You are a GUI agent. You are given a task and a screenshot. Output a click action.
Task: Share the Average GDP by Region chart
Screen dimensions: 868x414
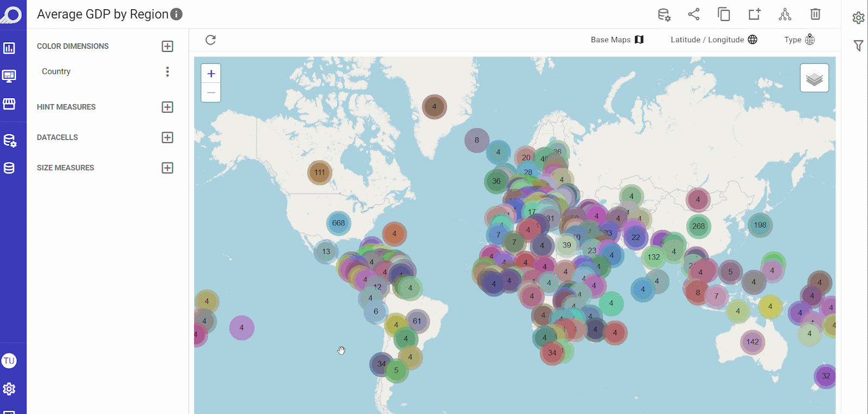click(x=694, y=14)
